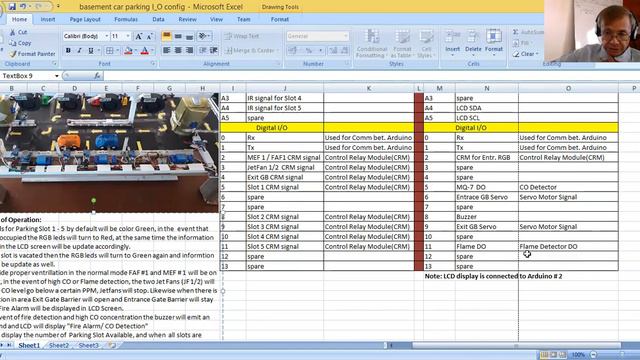Screen dimensions: 640x360
Task: Toggle Italic formatting
Action: point(80,51)
